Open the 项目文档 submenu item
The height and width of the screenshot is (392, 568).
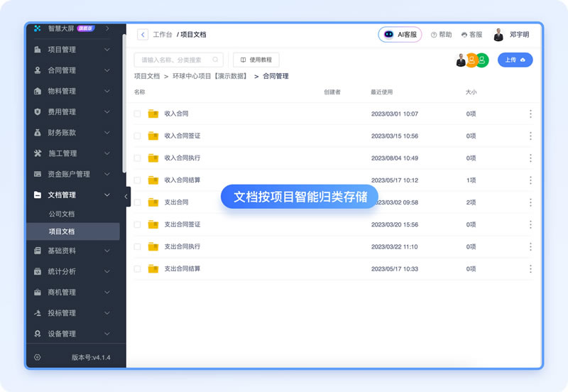[x=62, y=232]
